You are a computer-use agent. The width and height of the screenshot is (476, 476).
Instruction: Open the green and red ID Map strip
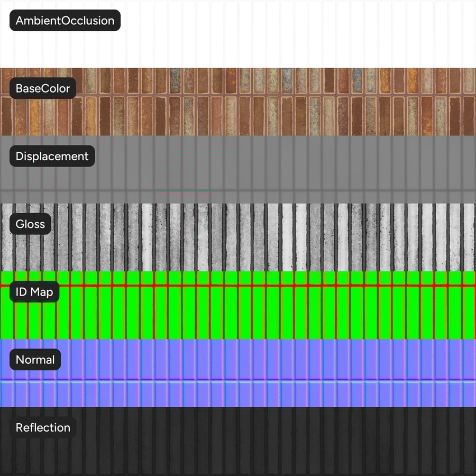(x=238, y=305)
